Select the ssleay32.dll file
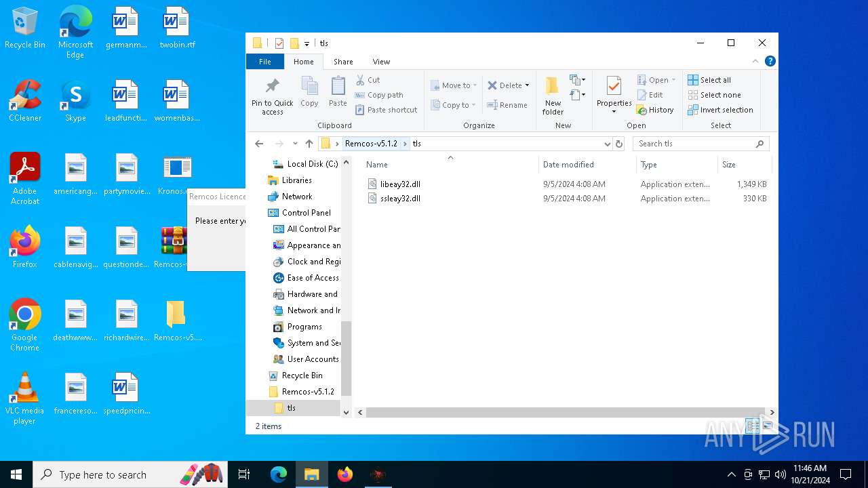 400,199
